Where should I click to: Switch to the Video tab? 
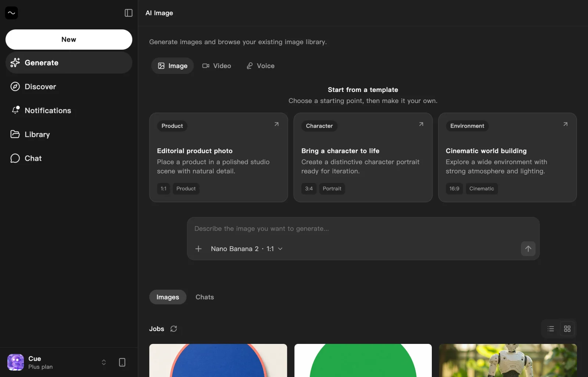coord(217,66)
